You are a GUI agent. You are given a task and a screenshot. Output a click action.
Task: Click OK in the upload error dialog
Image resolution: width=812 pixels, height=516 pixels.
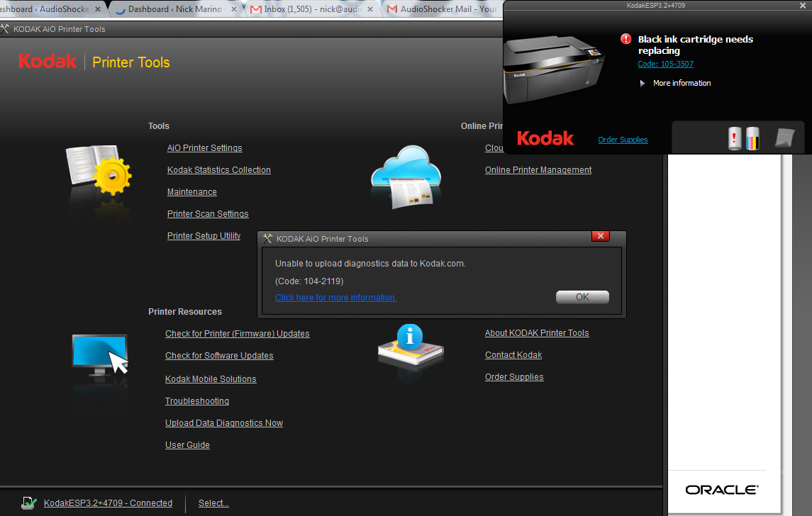click(582, 297)
